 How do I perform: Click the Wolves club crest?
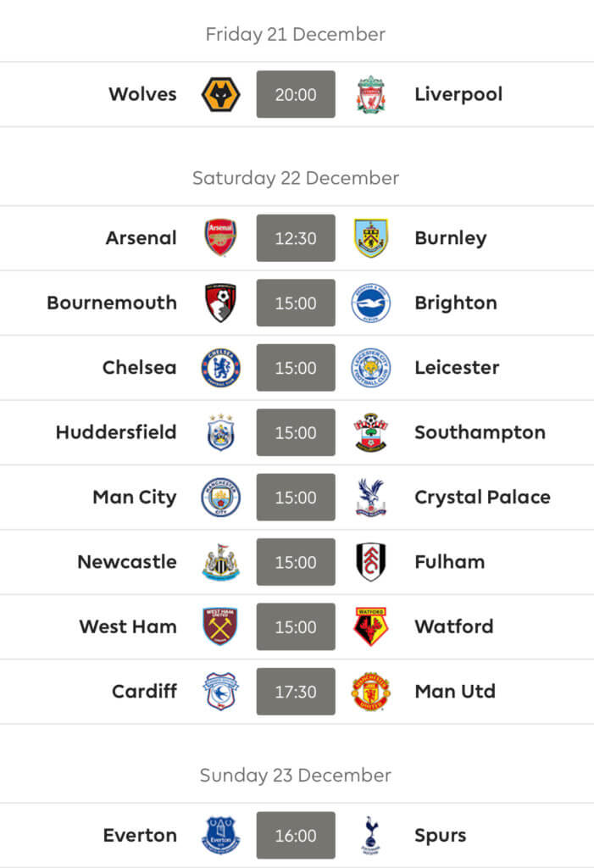pyautogui.click(x=220, y=94)
